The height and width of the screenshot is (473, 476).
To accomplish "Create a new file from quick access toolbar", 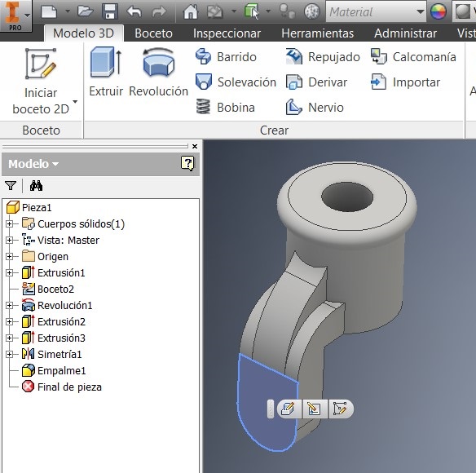I will pos(49,12).
